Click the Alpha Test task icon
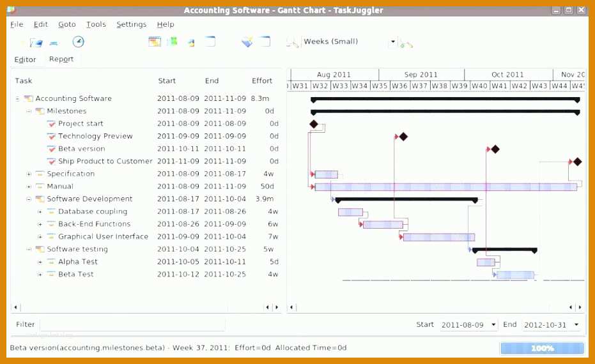 (x=51, y=262)
